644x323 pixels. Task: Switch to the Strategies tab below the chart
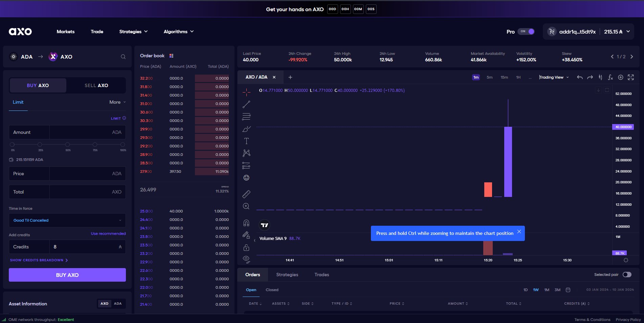(x=287, y=275)
